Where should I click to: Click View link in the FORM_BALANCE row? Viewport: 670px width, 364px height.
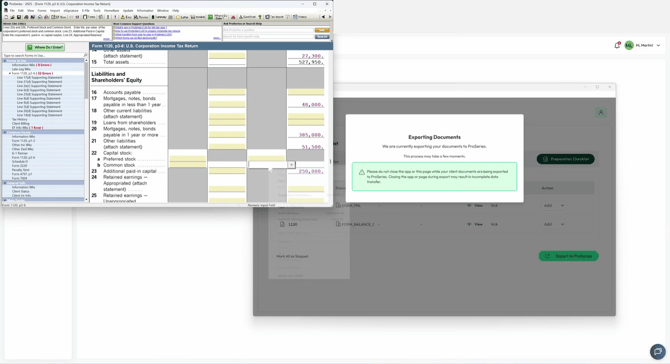tap(475, 224)
